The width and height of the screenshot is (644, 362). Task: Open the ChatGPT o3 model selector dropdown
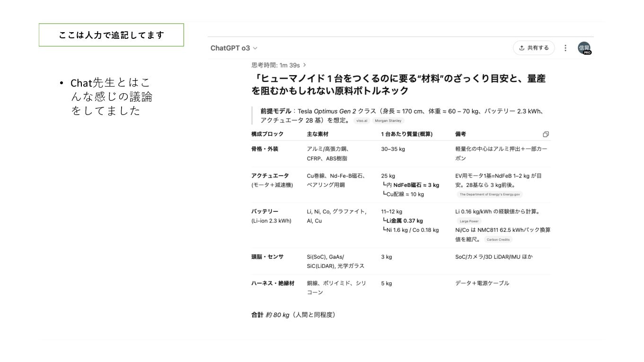point(234,48)
